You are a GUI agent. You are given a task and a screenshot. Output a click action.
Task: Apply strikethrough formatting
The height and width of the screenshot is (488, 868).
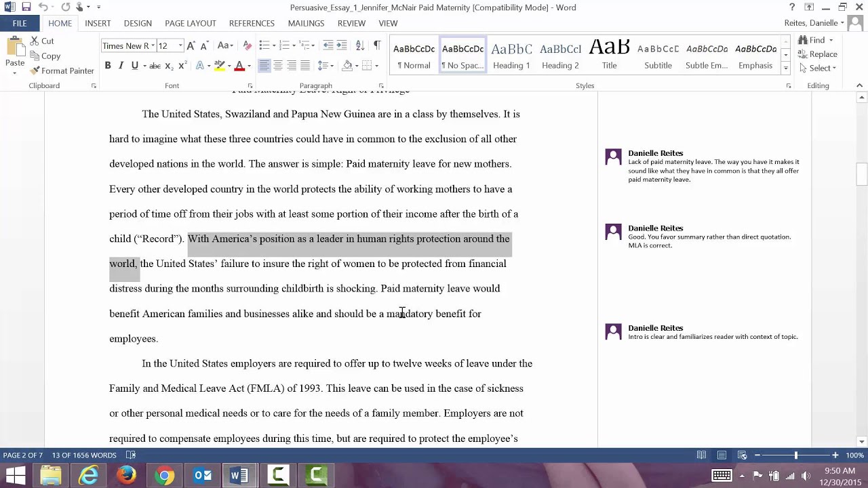coord(155,66)
